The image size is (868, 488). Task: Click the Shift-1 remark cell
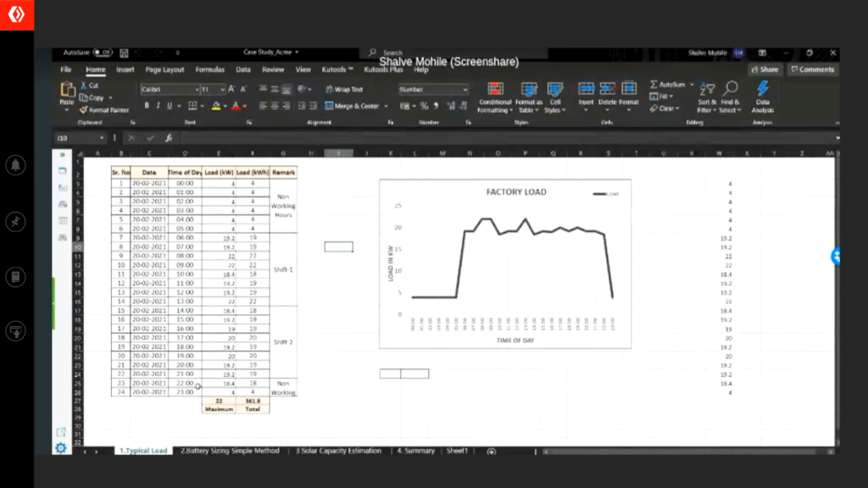pyautogui.click(x=283, y=269)
